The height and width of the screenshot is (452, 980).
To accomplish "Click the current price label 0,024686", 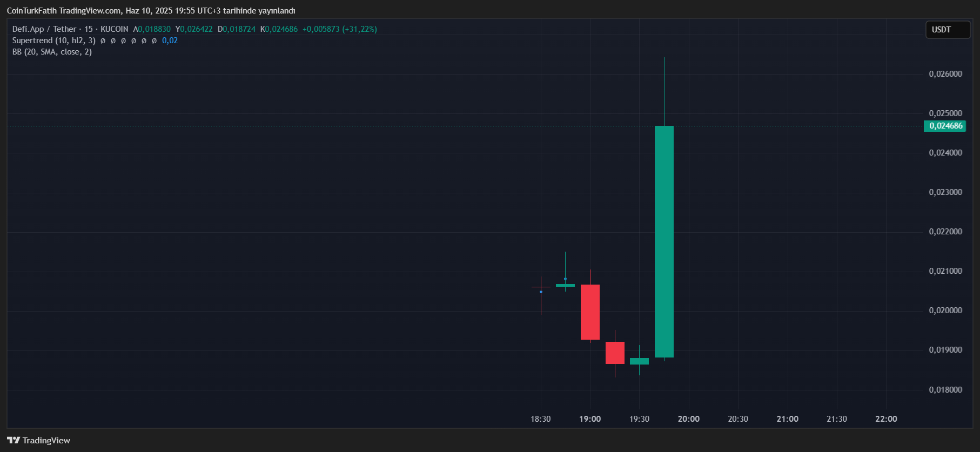I will 945,126.
